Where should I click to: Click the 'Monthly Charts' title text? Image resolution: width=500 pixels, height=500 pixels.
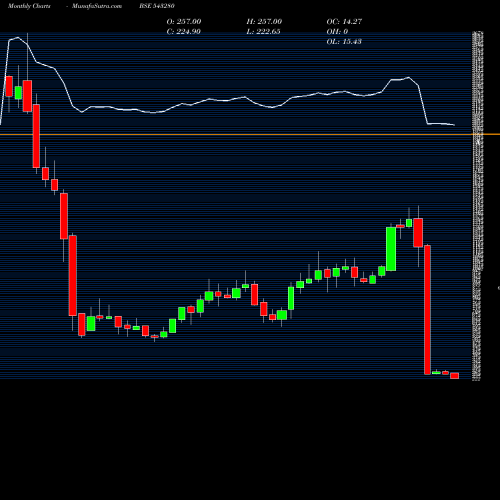pyautogui.click(x=29, y=6)
